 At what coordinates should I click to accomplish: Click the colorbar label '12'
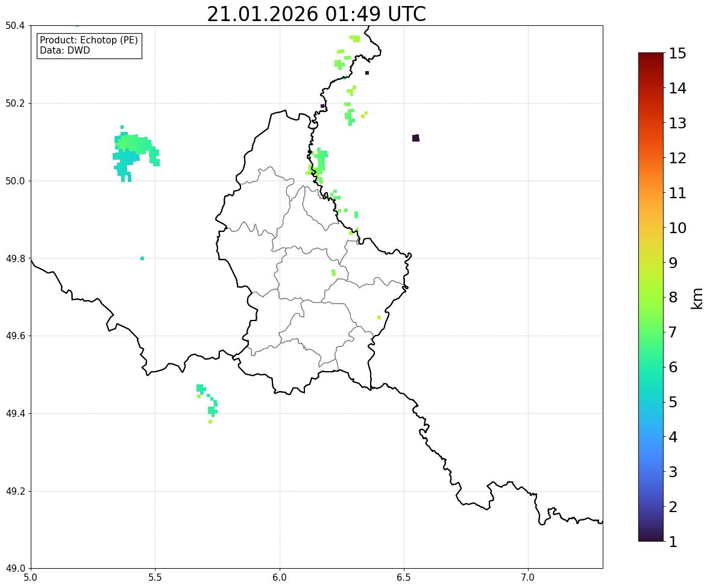(677, 158)
